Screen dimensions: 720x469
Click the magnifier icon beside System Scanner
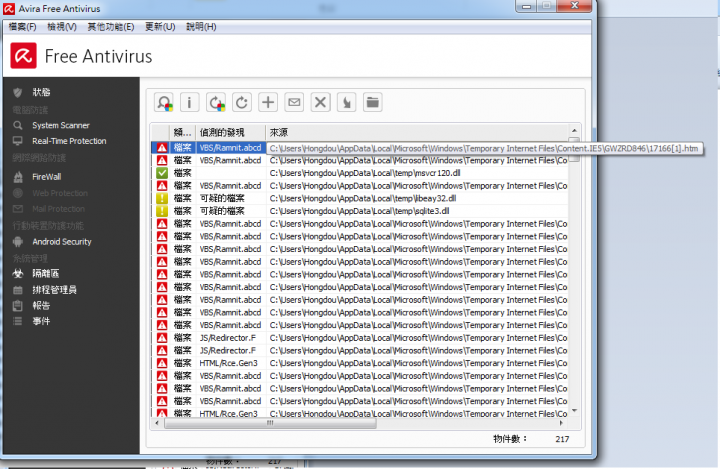coord(18,125)
